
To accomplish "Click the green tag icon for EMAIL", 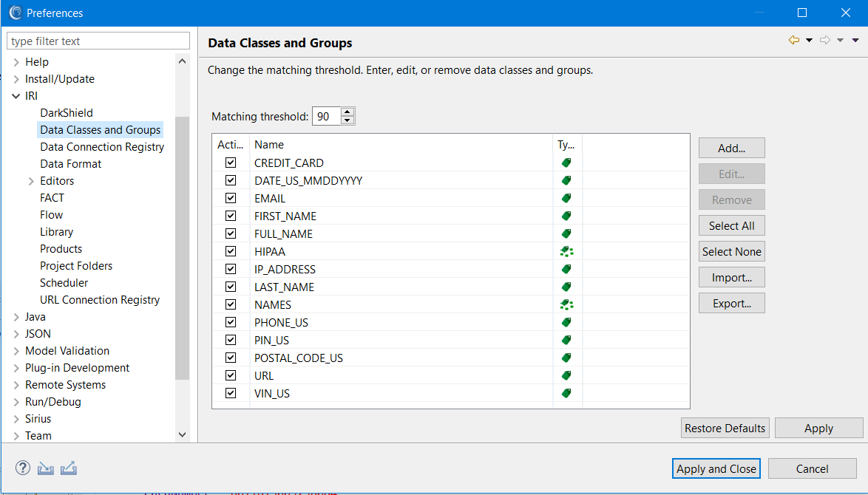I will [x=566, y=198].
